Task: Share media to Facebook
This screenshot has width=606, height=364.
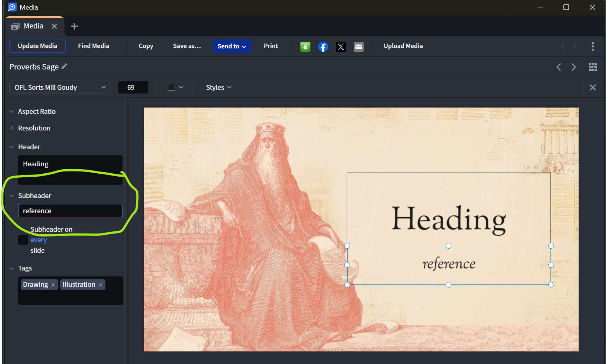Action: pos(323,47)
